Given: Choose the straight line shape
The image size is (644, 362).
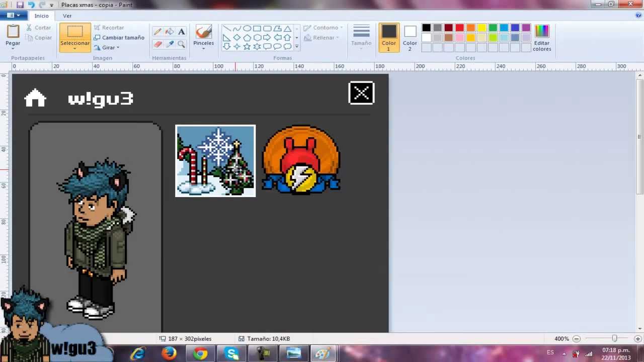Looking at the screenshot, I should pyautogui.click(x=226, y=29).
